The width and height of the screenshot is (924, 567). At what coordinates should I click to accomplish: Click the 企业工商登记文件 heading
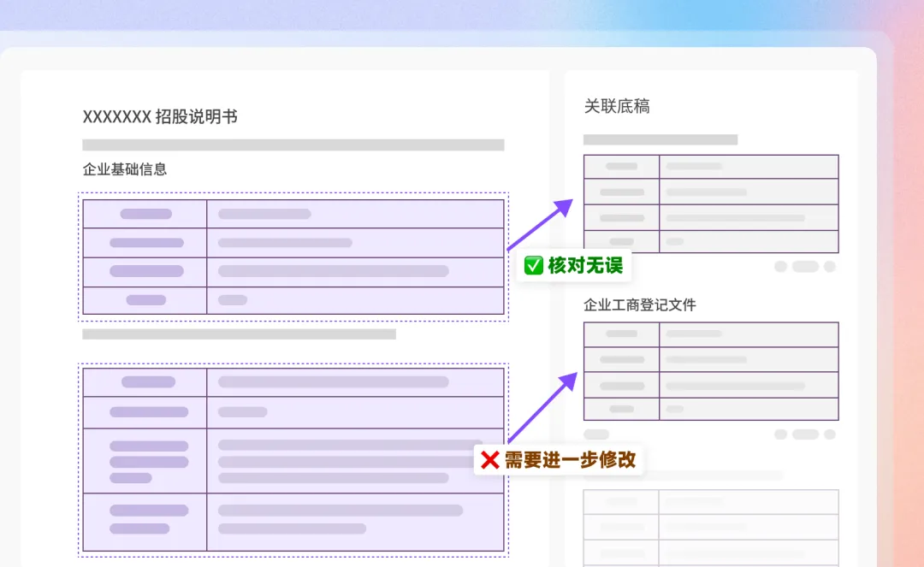tap(639, 305)
